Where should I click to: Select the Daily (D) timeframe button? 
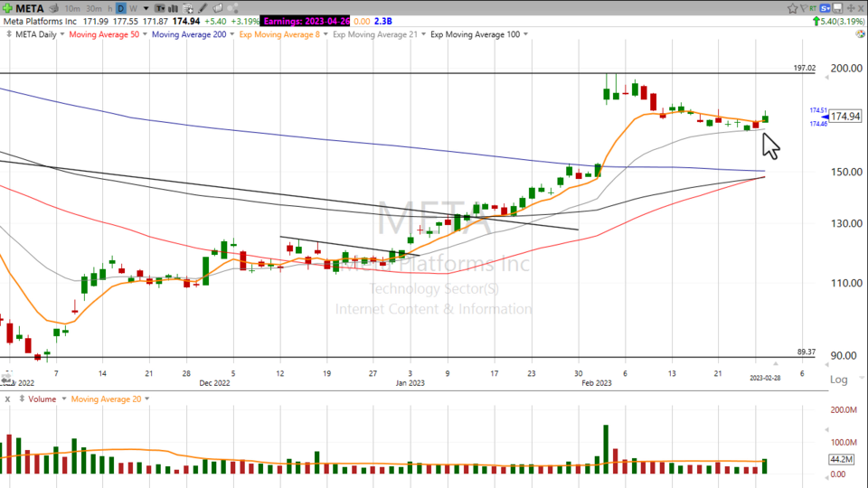tap(120, 8)
